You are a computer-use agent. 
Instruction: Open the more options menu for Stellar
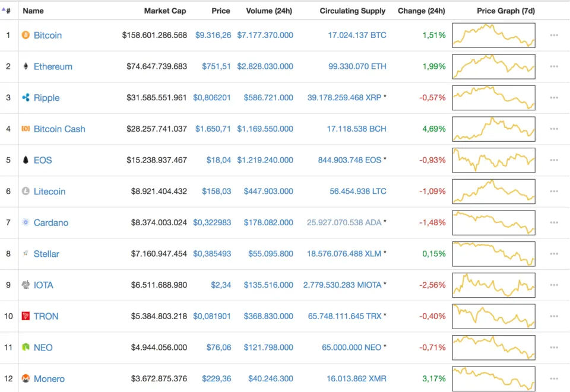[x=554, y=254]
